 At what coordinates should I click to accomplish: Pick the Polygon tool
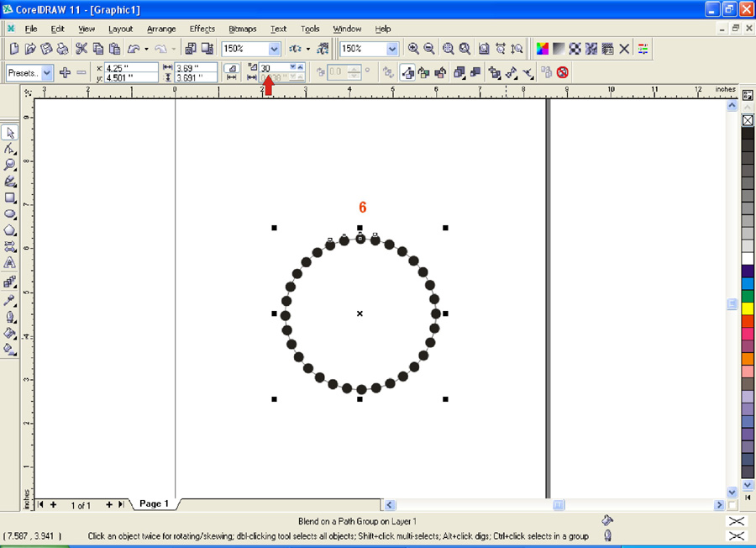pyautogui.click(x=10, y=230)
